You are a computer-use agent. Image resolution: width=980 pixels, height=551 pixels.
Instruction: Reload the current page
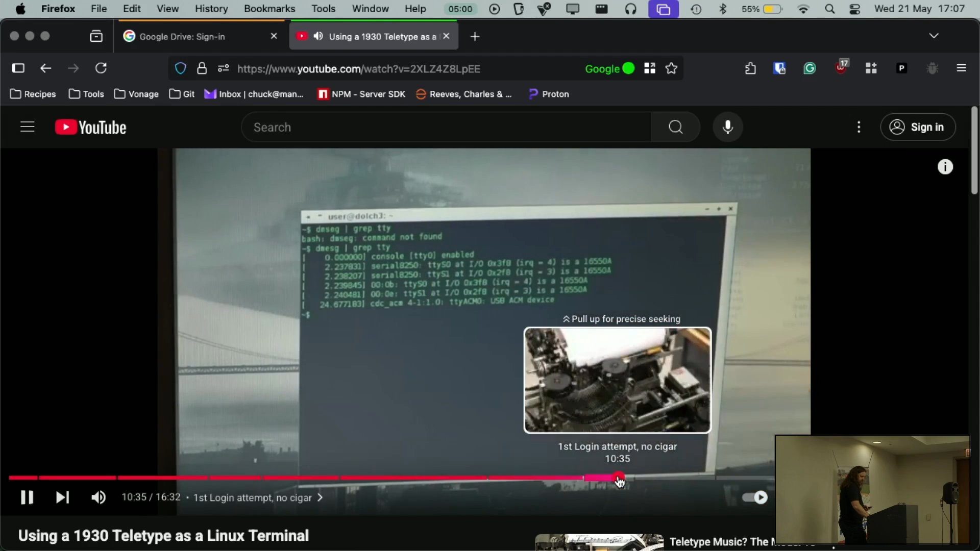101,68
